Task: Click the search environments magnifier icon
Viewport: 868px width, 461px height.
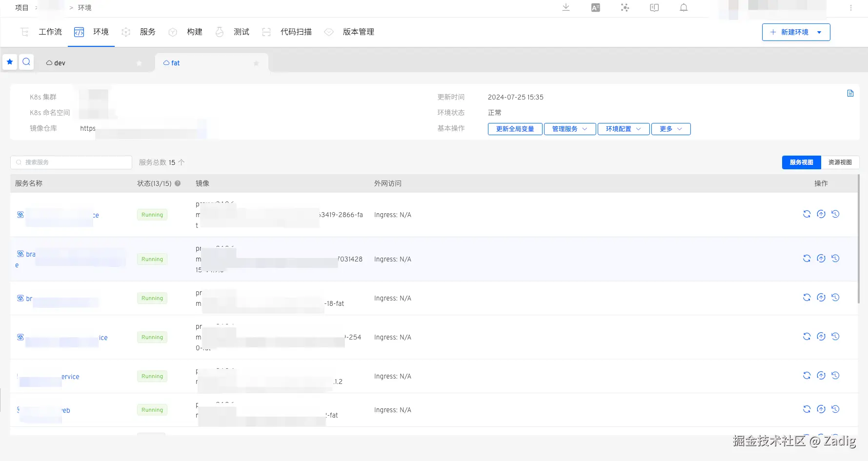Action: point(26,62)
